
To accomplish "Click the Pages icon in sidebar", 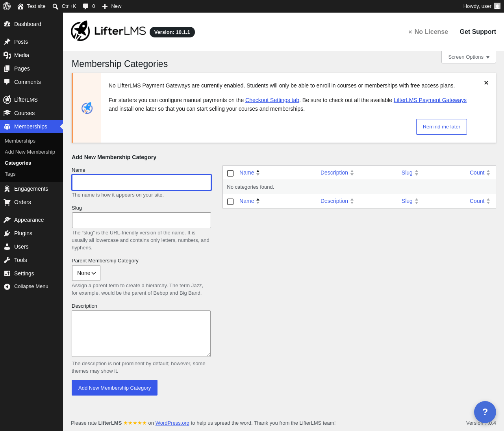I will pos(7,69).
